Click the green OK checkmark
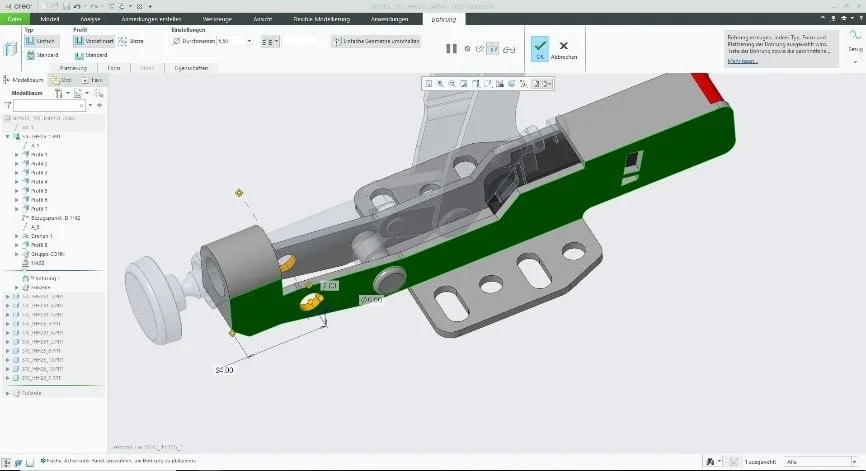Screen dimensions: 866x471 coord(539,48)
